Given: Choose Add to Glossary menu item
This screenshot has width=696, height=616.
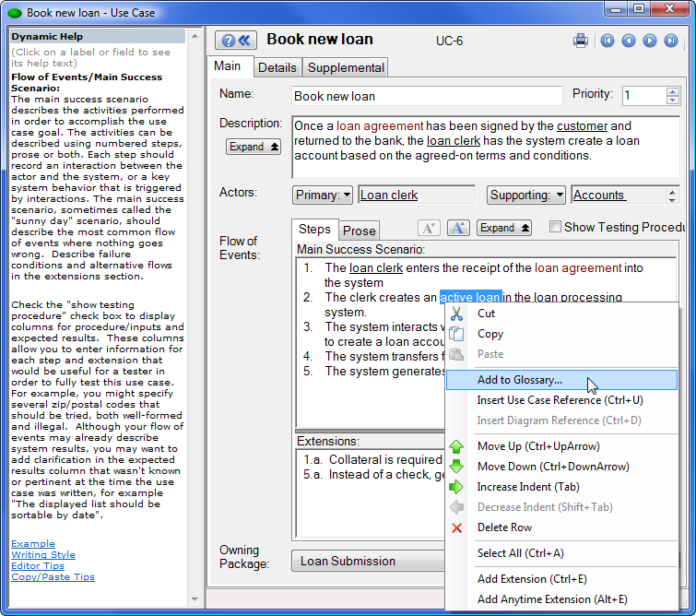Looking at the screenshot, I should (x=561, y=380).
